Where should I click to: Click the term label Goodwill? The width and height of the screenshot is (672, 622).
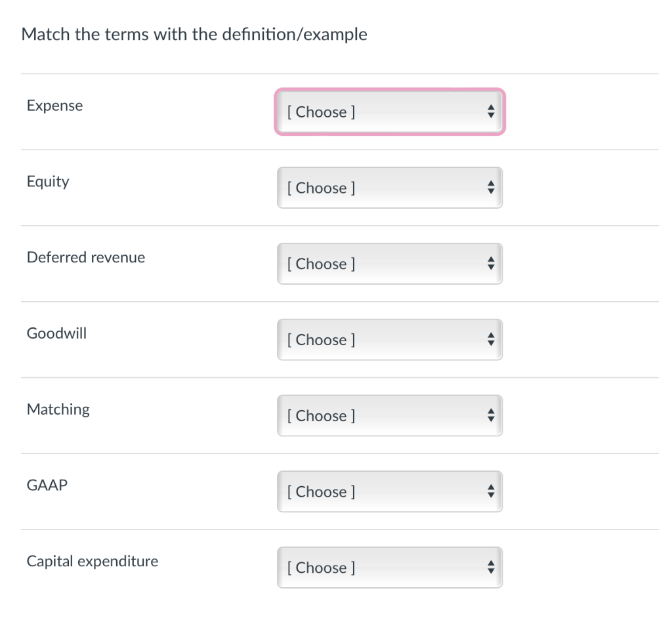tap(56, 333)
